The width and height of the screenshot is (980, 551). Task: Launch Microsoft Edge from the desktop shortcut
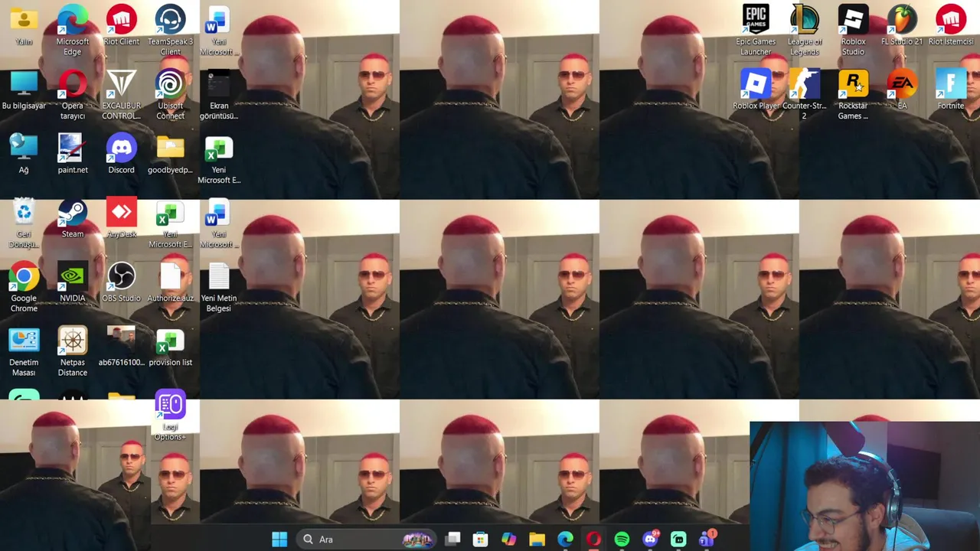tap(73, 31)
